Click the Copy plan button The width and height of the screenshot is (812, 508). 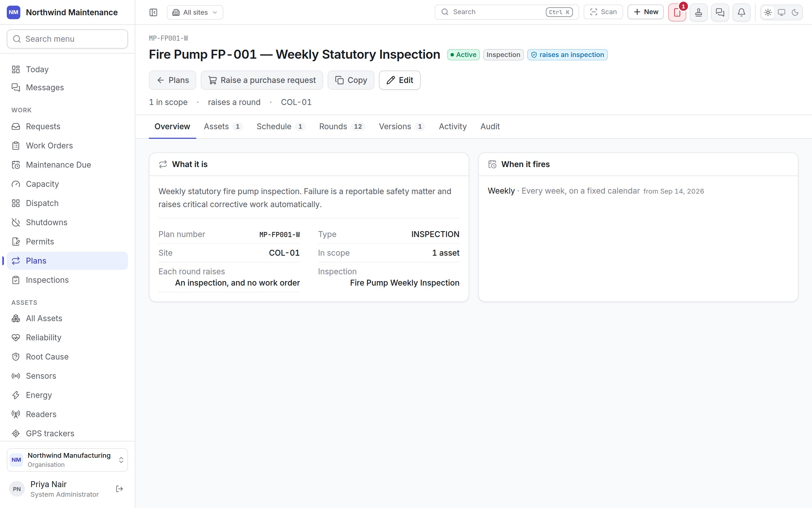click(x=351, y=80)
